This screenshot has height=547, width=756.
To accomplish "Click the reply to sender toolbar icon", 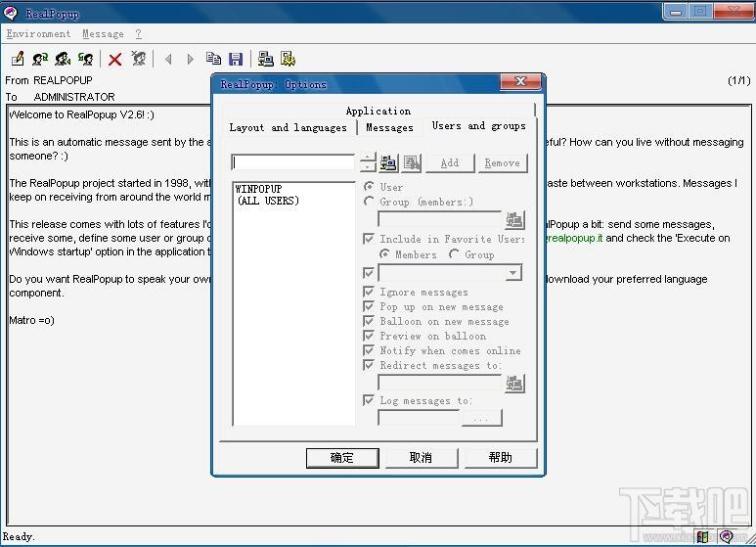I will tap(40, 59).
